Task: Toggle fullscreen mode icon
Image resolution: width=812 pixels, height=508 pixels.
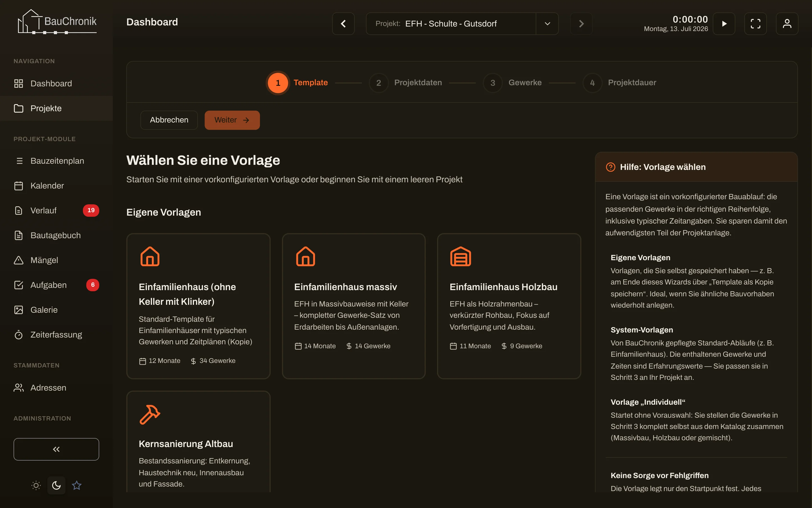Action: click(756, 23)
